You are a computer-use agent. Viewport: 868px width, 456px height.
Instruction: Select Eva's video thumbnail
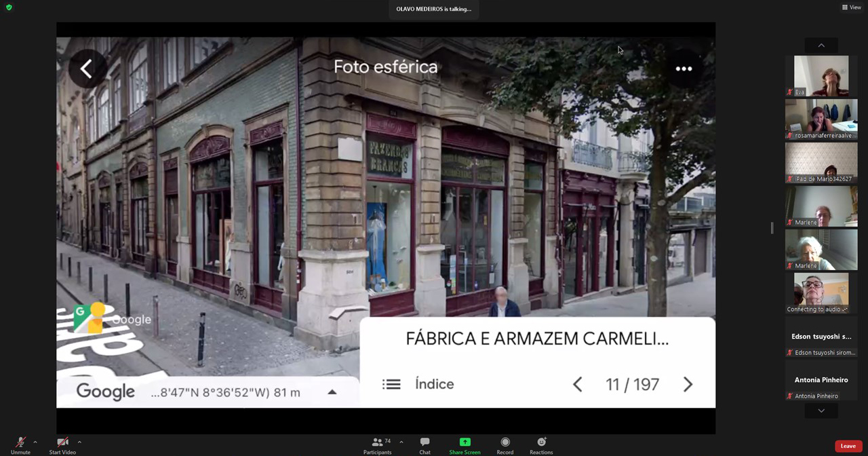click(x=821, y=75)
